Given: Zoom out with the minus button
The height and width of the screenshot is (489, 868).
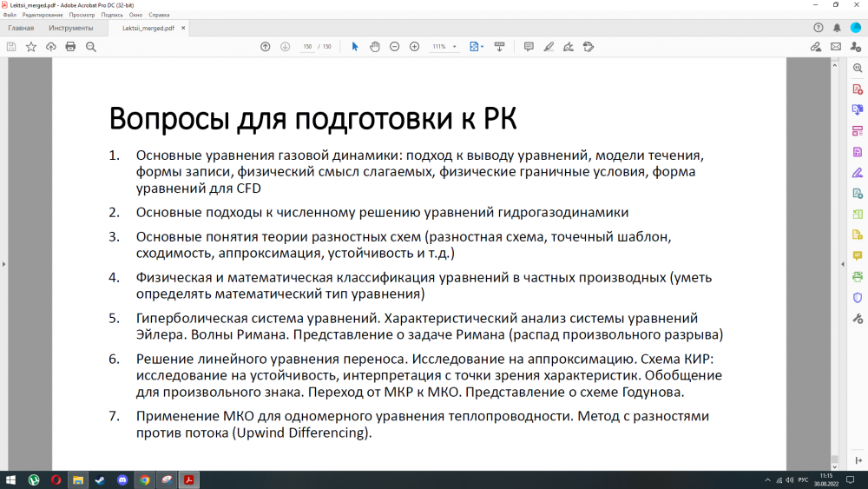Looking at the screenshot, I should [x=394, y=47].
